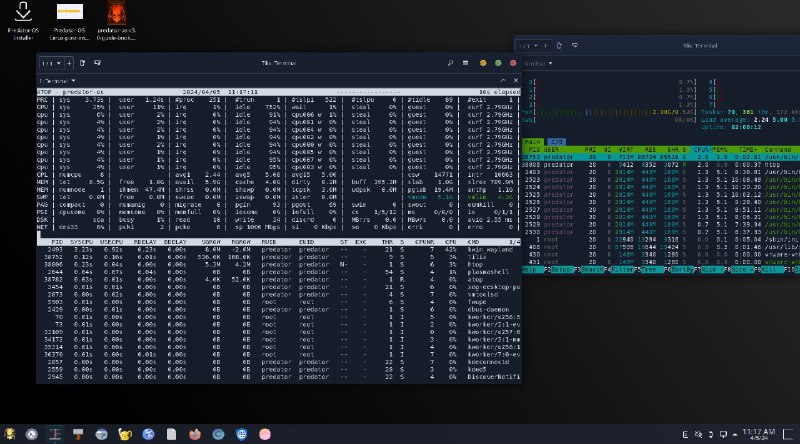The height and width of the screenshot is (444, 800).
Task: Switch to the Main tab in htop
Action: 532,142
